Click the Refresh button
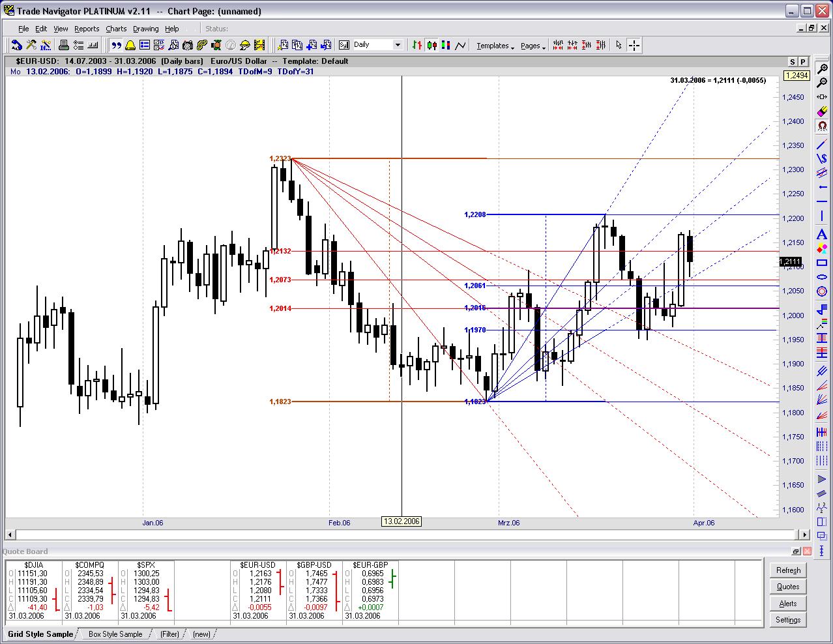This screenshot has height=644, width=833. [788, 570]
